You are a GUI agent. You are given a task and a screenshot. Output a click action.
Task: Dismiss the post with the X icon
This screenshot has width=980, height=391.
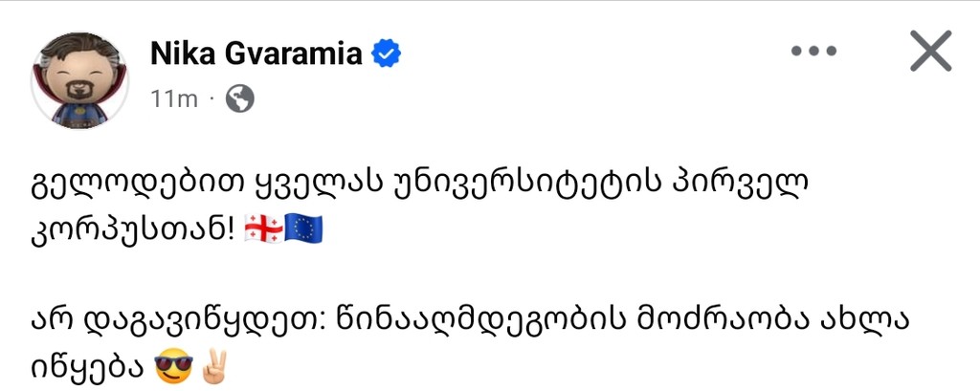pos(931,52)
